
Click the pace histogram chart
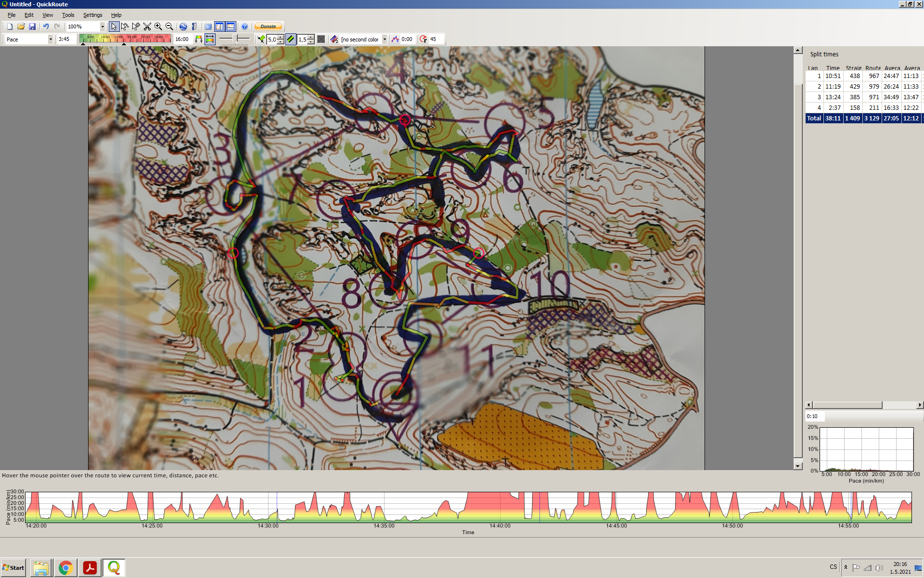(x=866, y=449)
